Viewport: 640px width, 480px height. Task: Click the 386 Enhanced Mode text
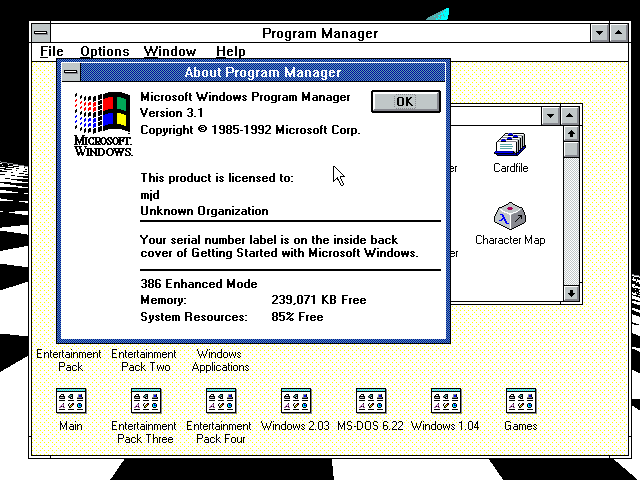pyautogui.click(x=199, y=284)
